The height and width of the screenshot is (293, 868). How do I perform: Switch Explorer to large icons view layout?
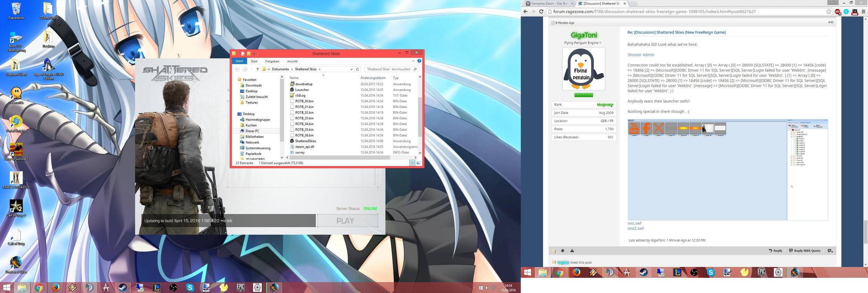418,163
